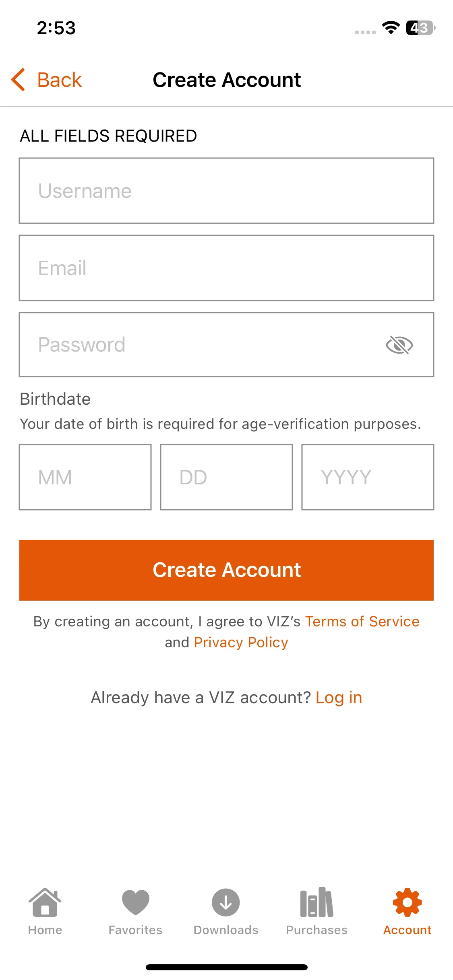
Task: Open Purchases books icon
Action: 317,902
